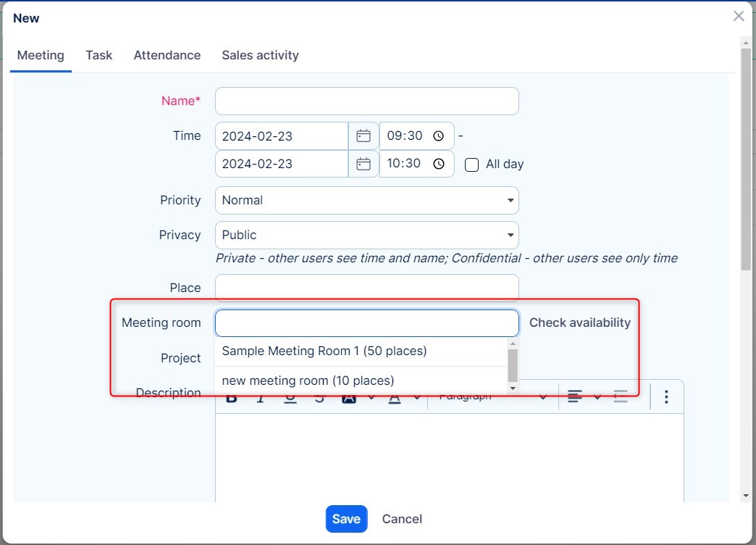Expand the Priority dropdown
Screen dimensions: 756x545
(x=366, y=200)
